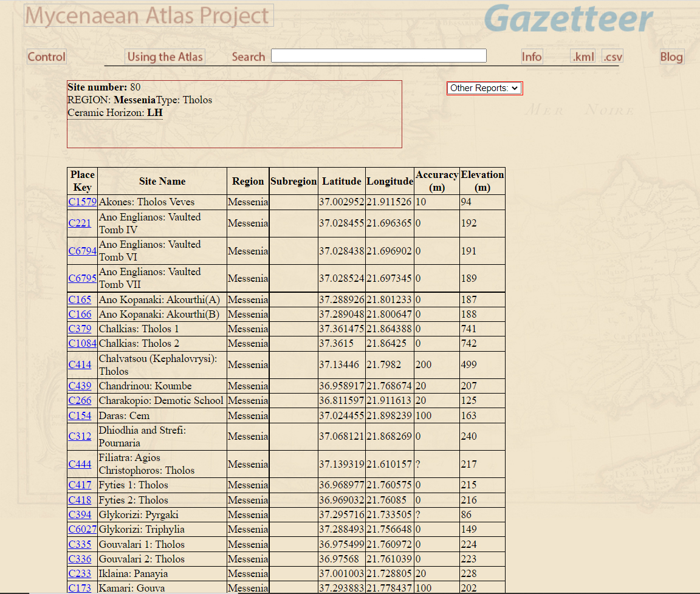This screenshot has width=700, height=594.
Task: Open the Info page
Action: pos(532,57)
